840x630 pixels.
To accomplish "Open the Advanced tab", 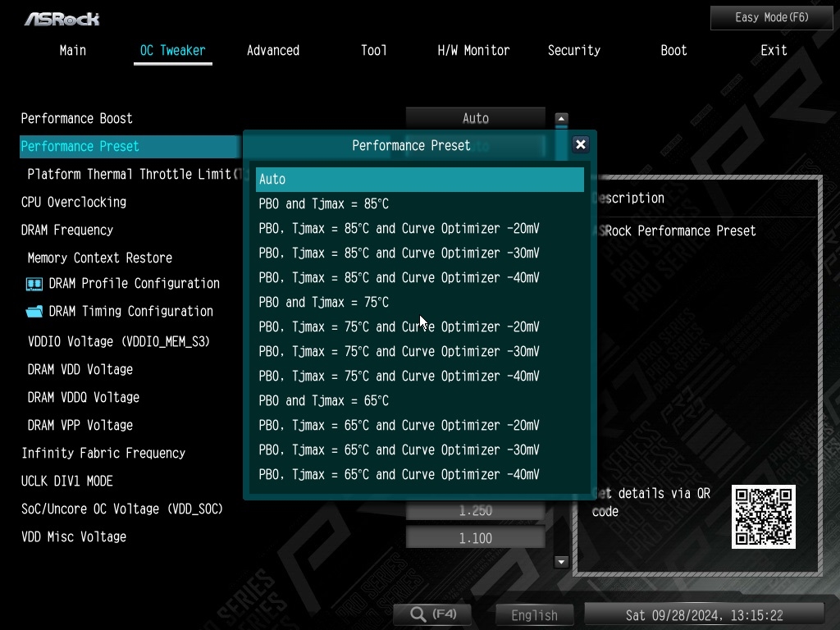I will (x=273, y=50).
